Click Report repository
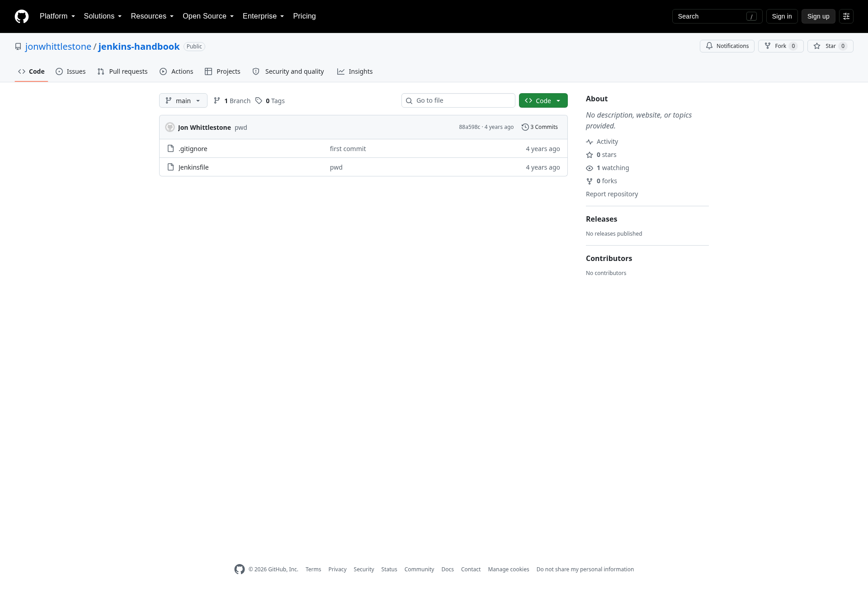868x593 pixels. click(612, 194)
